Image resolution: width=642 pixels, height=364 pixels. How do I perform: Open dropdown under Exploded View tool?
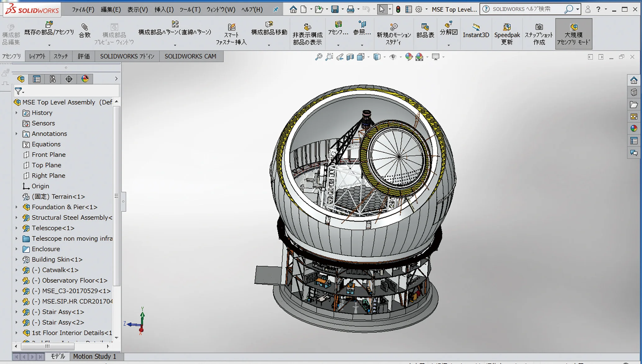[448, 45]
